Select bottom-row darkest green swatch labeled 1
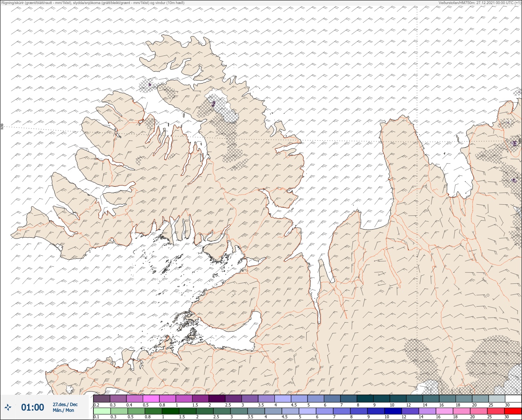 click(x=170, y=411)
